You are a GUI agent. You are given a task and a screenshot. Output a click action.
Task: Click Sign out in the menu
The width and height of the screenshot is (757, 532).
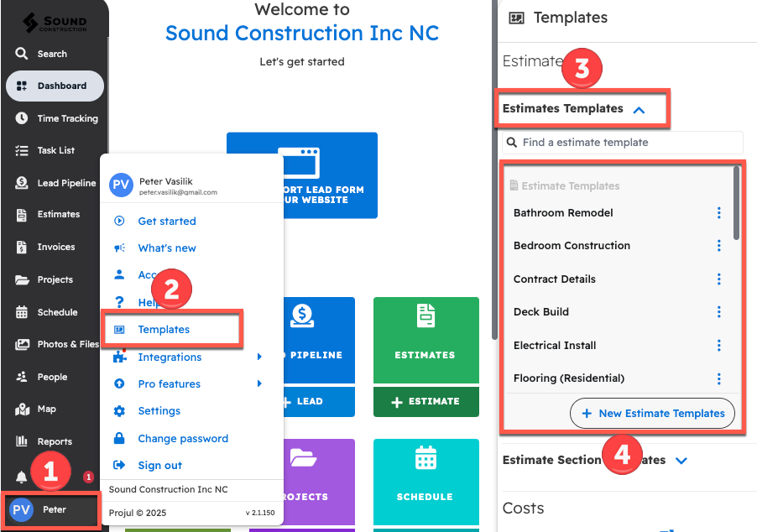159,465
